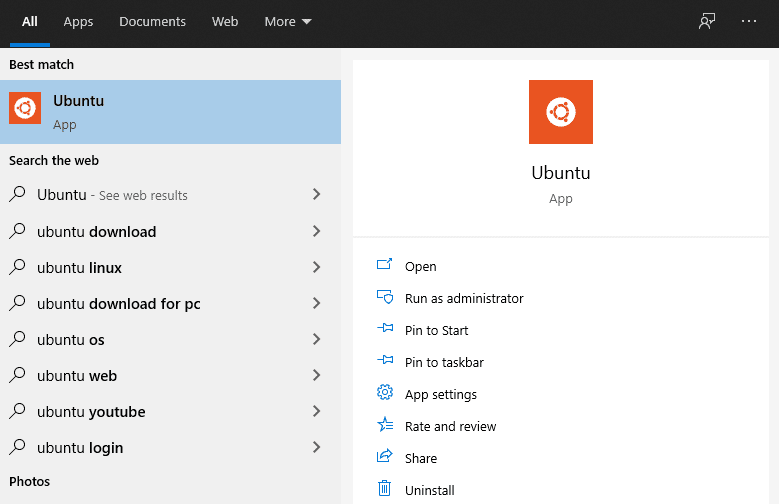Image resolution: width=779 pixels, height=504 pixels.
Task: Click the small Ubuntu icon in Best match
Action: (25, 108)
